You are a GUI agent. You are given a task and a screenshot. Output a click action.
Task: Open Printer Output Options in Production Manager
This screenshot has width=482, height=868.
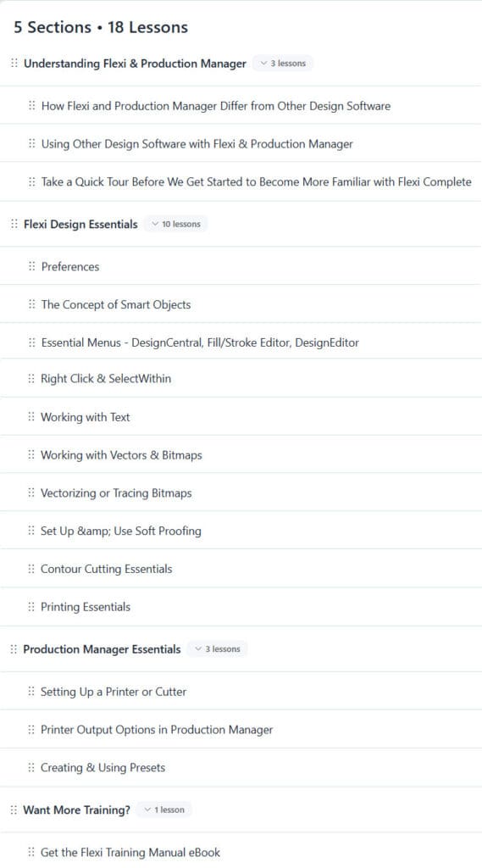157,730
